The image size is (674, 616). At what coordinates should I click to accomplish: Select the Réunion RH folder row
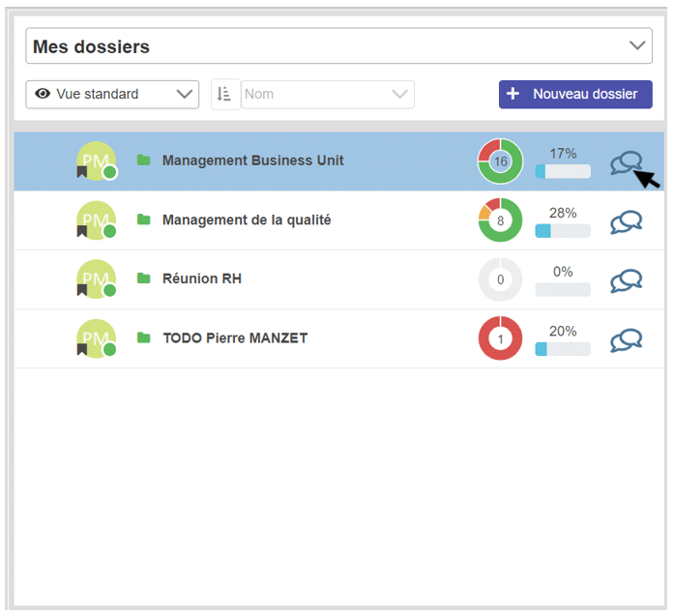click(x=202, y=279)
